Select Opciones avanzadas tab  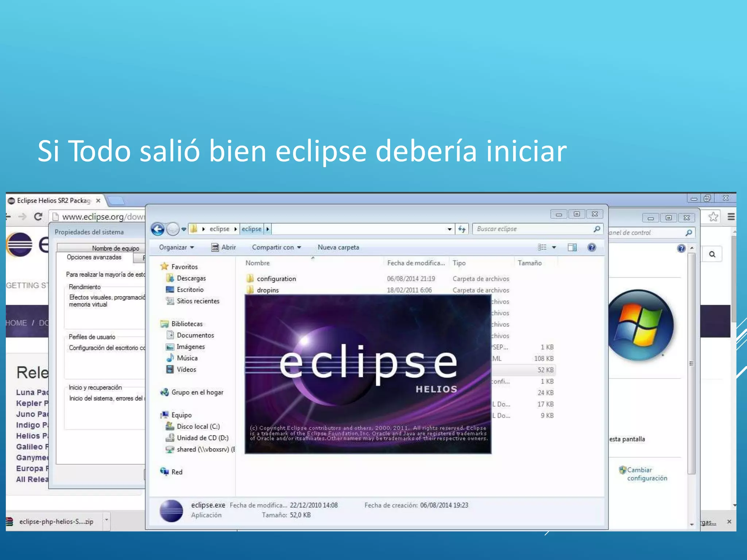94,257
